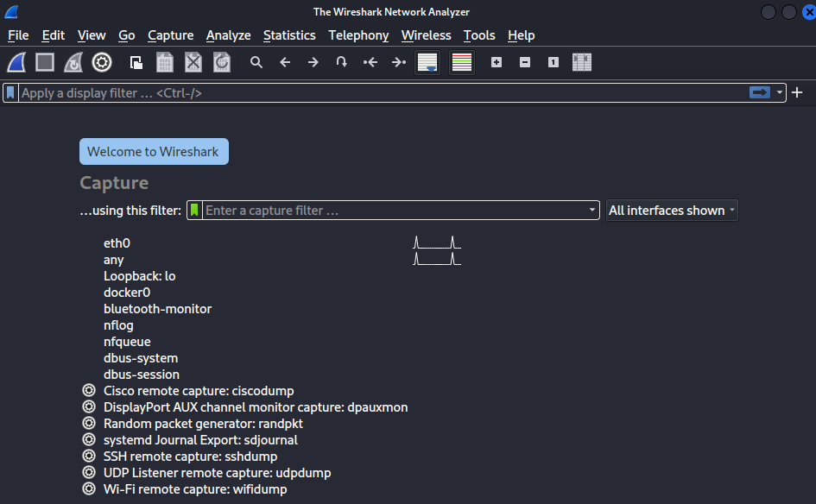
Task: Select the eth0 interface
Action: coord(117,243)
